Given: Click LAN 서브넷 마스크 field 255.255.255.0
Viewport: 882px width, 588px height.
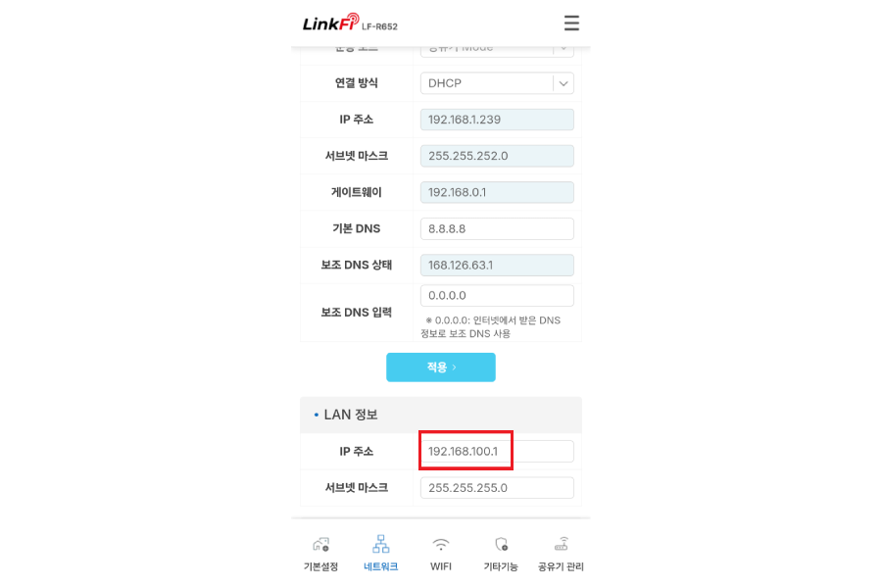Looking at the screenshot, I should click(x=497, y=488).
